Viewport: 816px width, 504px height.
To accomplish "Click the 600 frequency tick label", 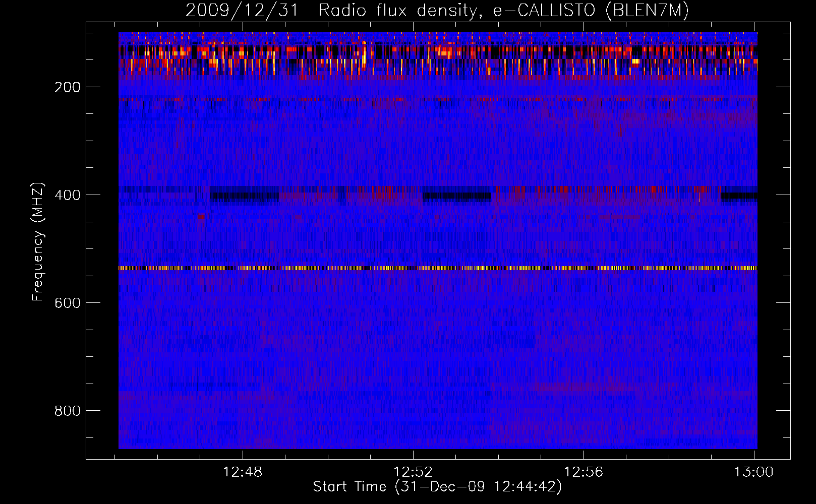I will (68, 303).
